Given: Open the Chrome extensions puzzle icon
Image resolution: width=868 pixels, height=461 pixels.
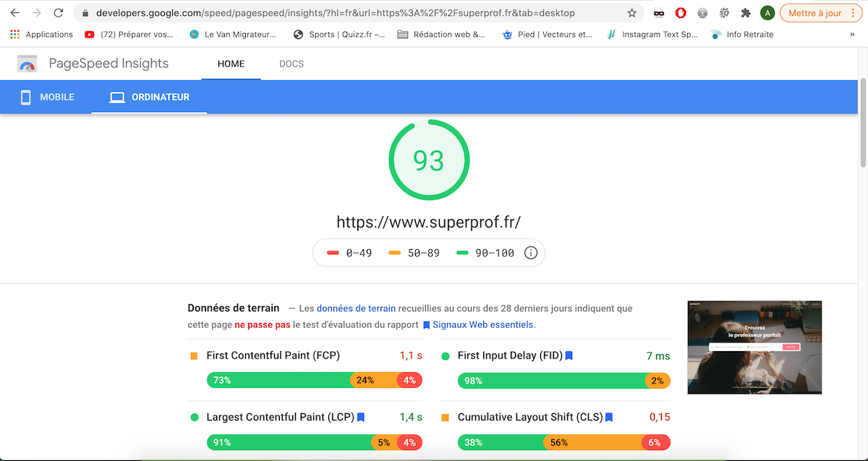Looking at the screenshot, I should coord(746,13).
